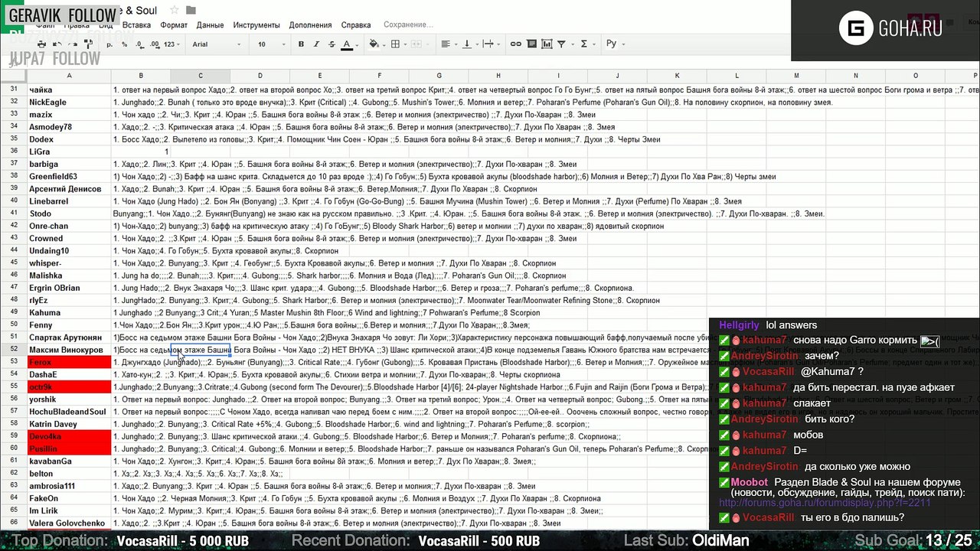Image resolution: width=980 pixels, height=551 pixels.
Task: Open the Формат menu
Action: [174, 24]
